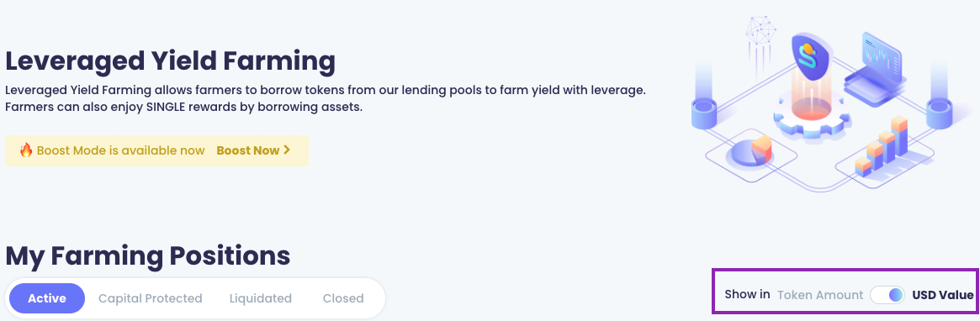Toggle the Token Amount / USD Value switch
Viewport: 980px width, 321px height.
pos(887,295)
